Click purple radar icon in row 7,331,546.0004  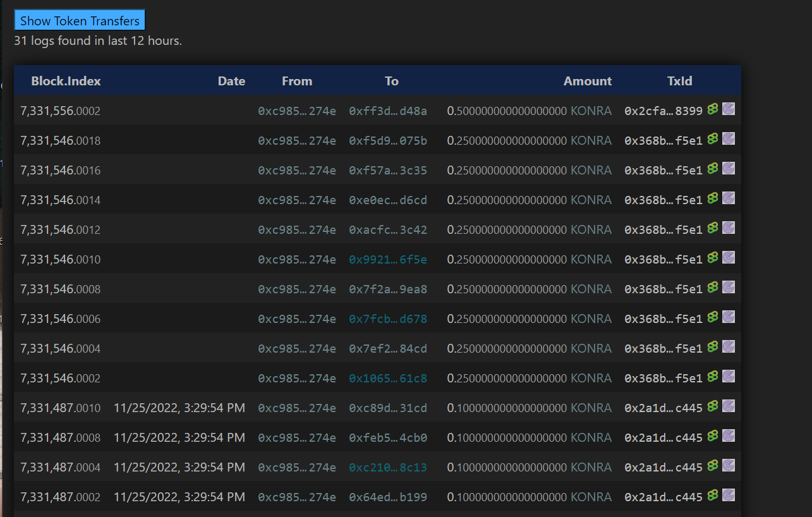click(729, 346)
